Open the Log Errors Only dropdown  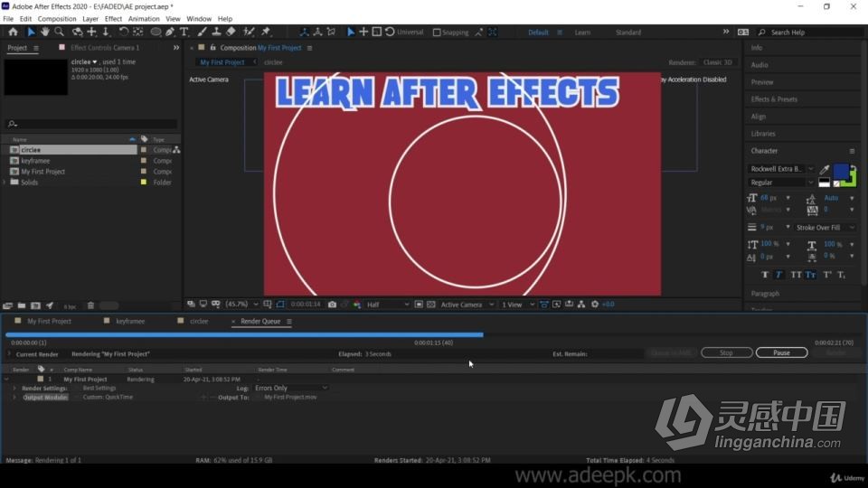290,388
